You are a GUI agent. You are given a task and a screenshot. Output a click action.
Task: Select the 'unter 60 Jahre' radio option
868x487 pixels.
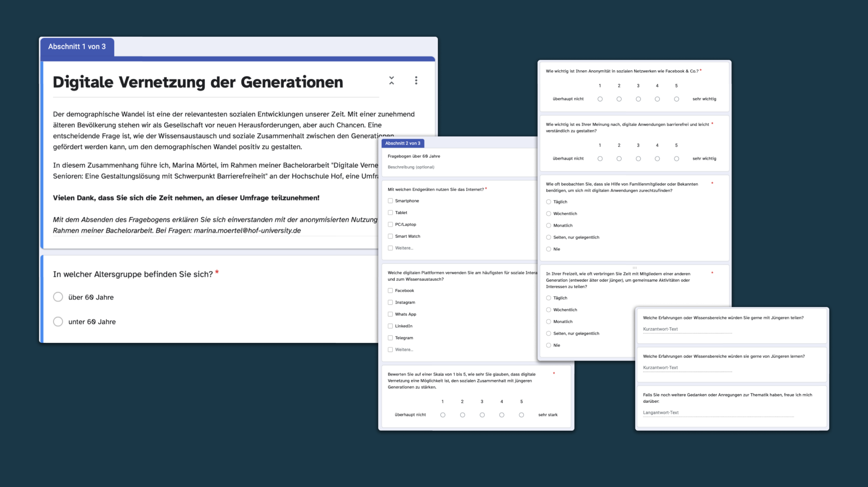[58, 322]
